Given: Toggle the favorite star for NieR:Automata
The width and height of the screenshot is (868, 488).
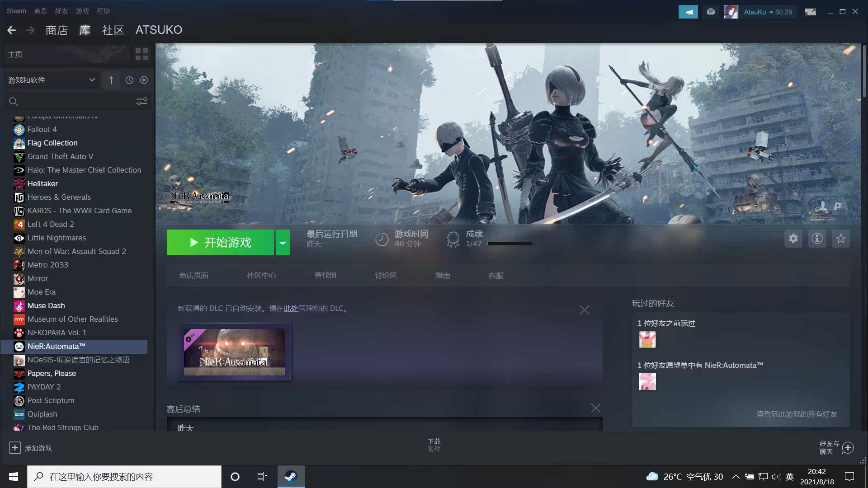Looking at the screenshot, I should click(841, 239).
